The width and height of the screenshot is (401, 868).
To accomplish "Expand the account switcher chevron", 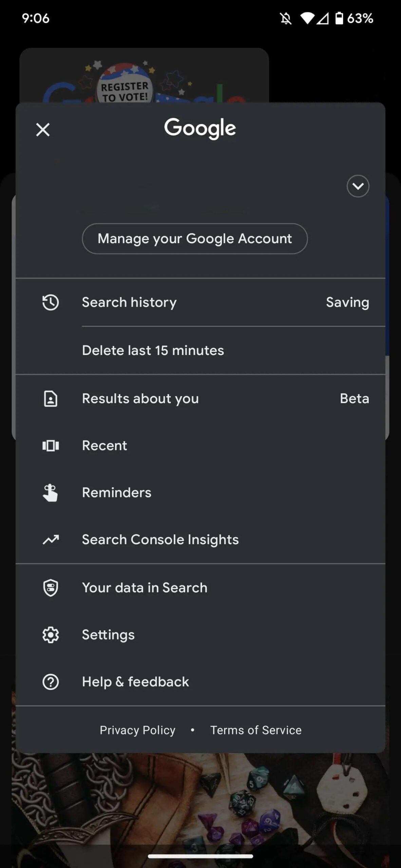I will [x=358, y=186].
